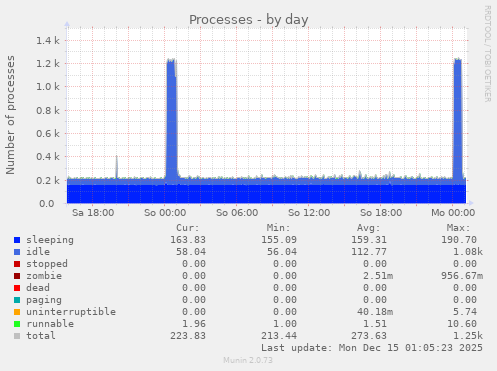Viewport: 497px width, 371px height.
Task: Click the '0.0' y-axis label
Action: (47, 203)
